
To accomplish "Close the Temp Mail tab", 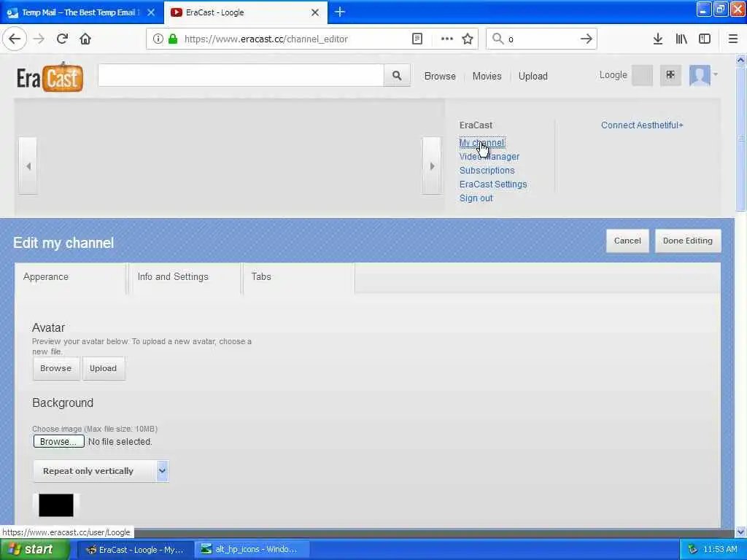I will (x=151, y=12).
